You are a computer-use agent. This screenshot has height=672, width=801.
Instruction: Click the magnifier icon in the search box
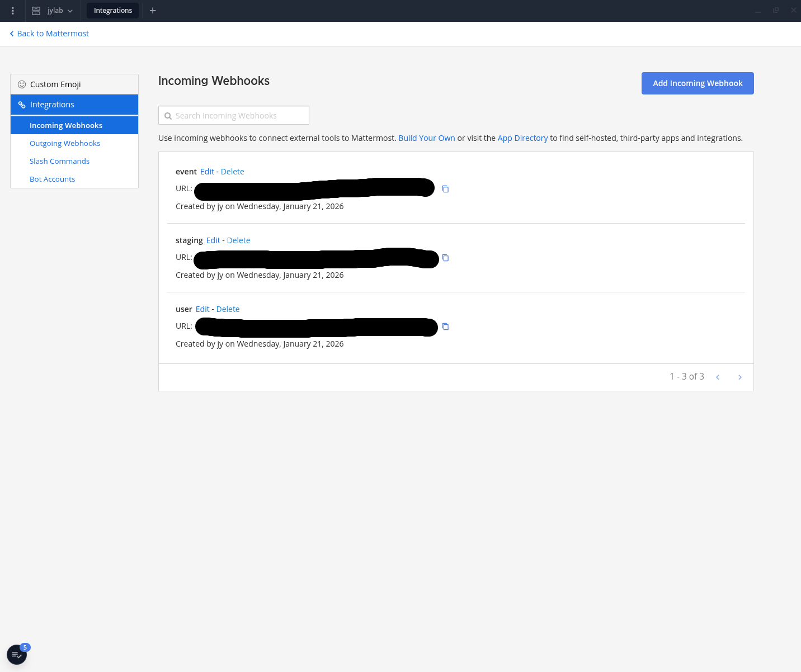point(168,115)
